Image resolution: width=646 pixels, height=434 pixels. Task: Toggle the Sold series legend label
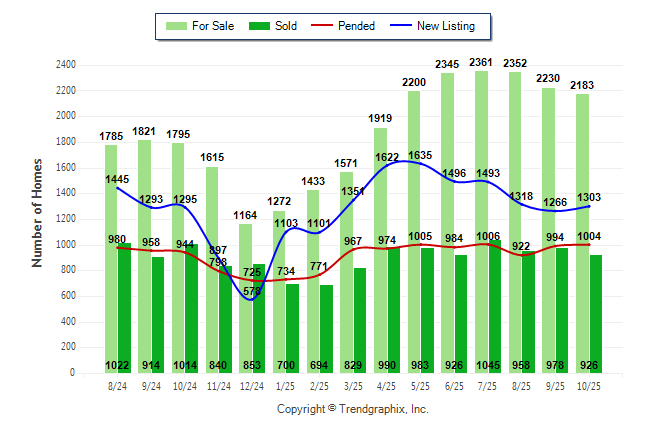[x=285, y=26]
